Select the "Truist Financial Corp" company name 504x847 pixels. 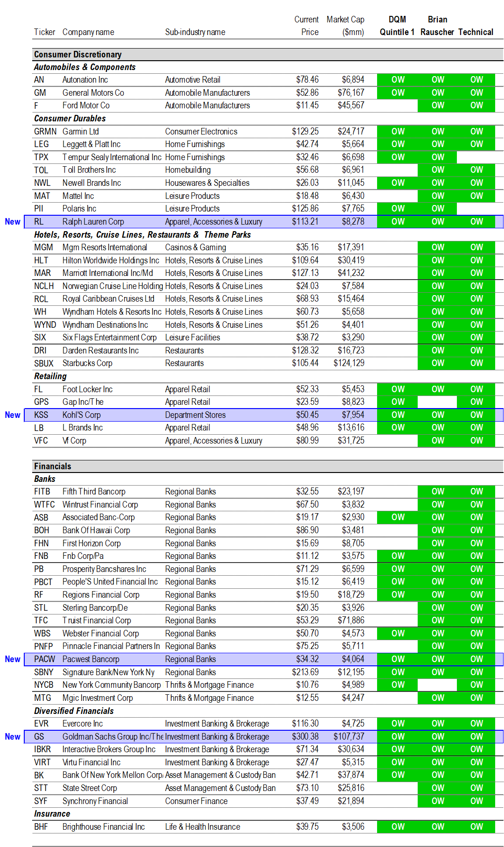coord(97,621)
